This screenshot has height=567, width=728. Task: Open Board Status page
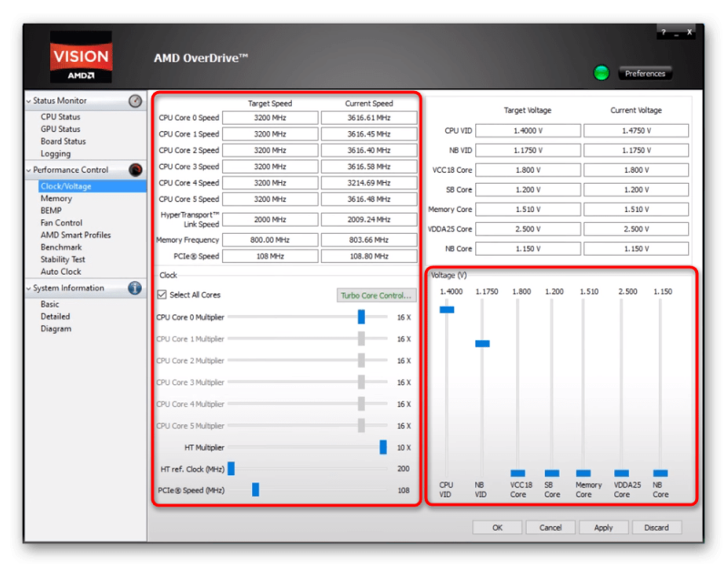pos(63,141)
